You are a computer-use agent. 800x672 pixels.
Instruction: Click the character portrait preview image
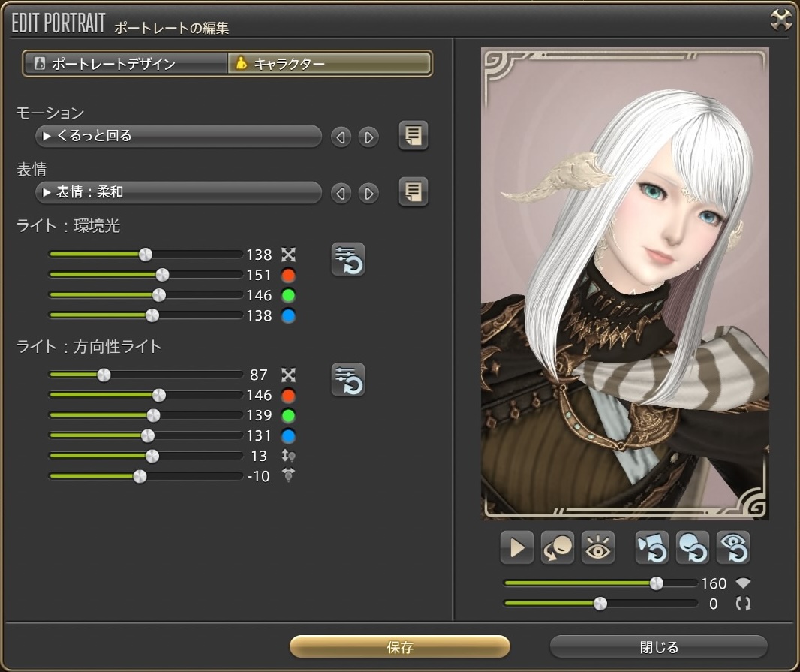click(x=624, y=284)
